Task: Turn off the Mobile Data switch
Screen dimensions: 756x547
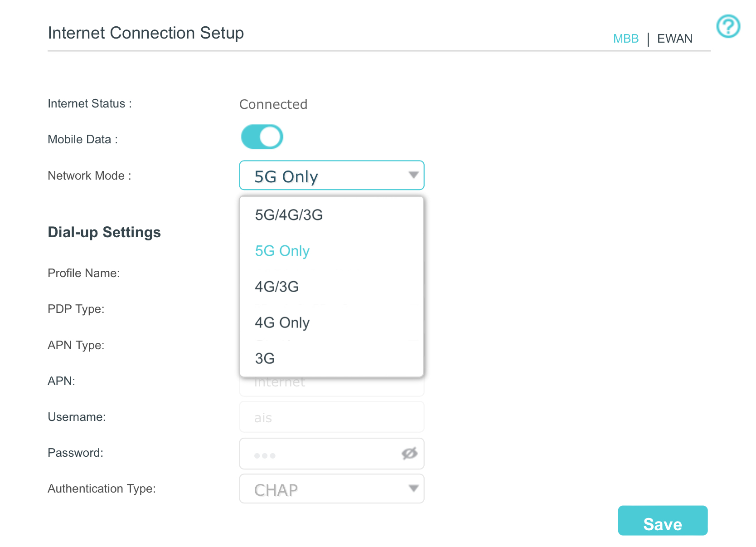Action: tap(262, 137)
